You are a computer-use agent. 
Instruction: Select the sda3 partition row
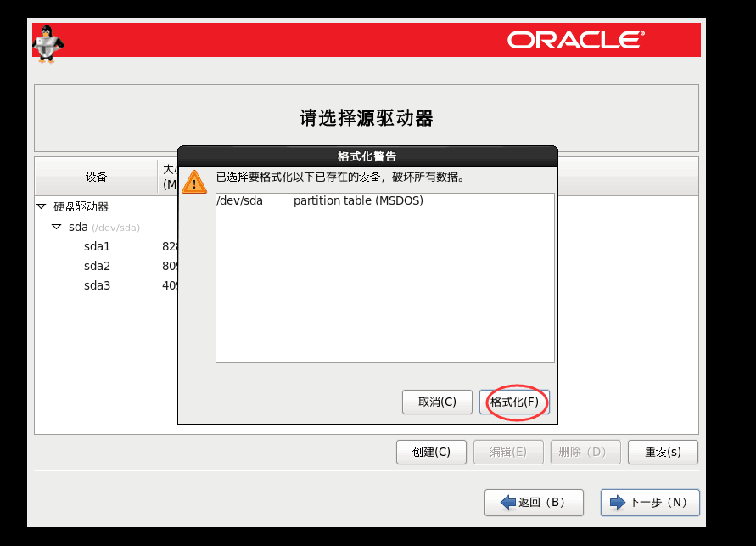click(97, 285)
